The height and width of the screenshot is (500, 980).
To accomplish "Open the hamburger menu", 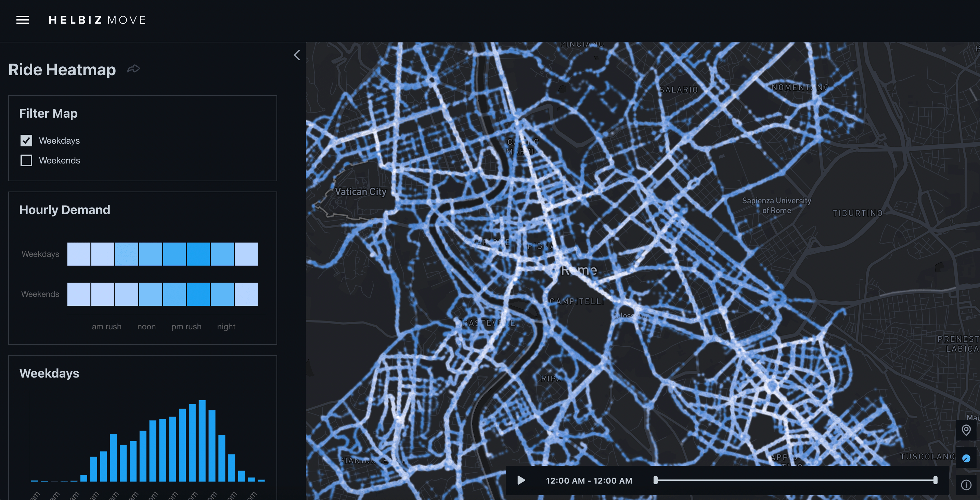I will (23, 20).
